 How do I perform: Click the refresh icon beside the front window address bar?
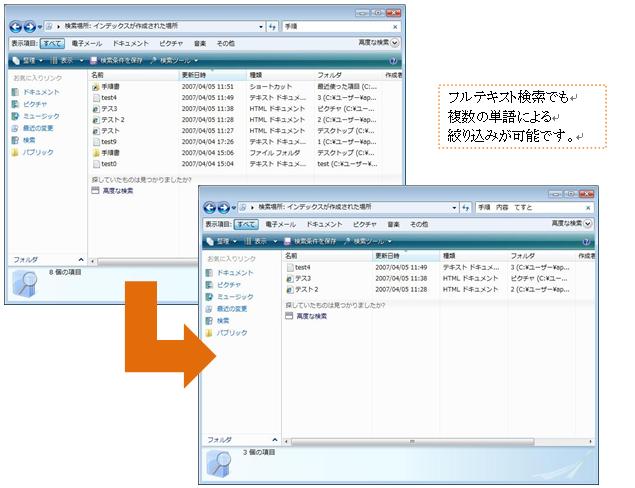coord(464,208)
